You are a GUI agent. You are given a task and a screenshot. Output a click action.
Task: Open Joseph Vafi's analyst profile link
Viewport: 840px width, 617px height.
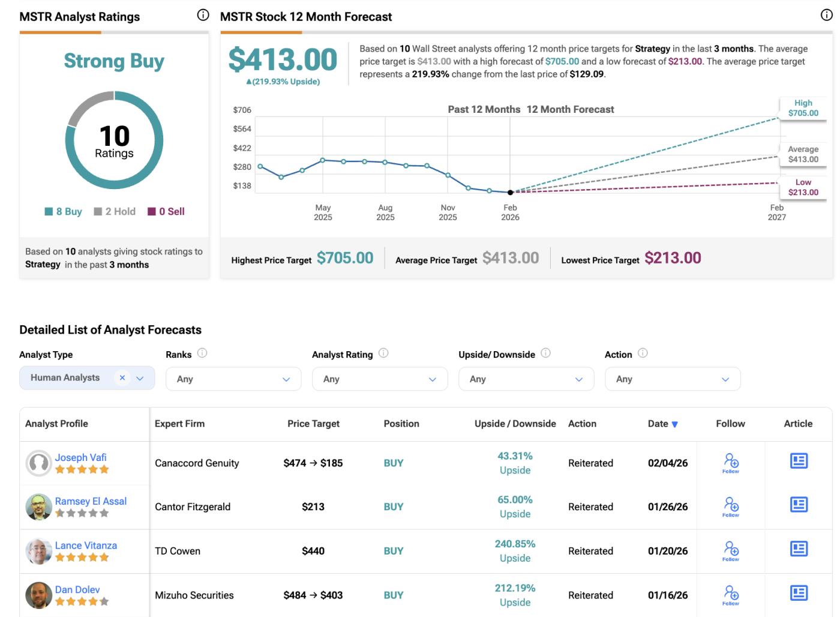point(80,457)
